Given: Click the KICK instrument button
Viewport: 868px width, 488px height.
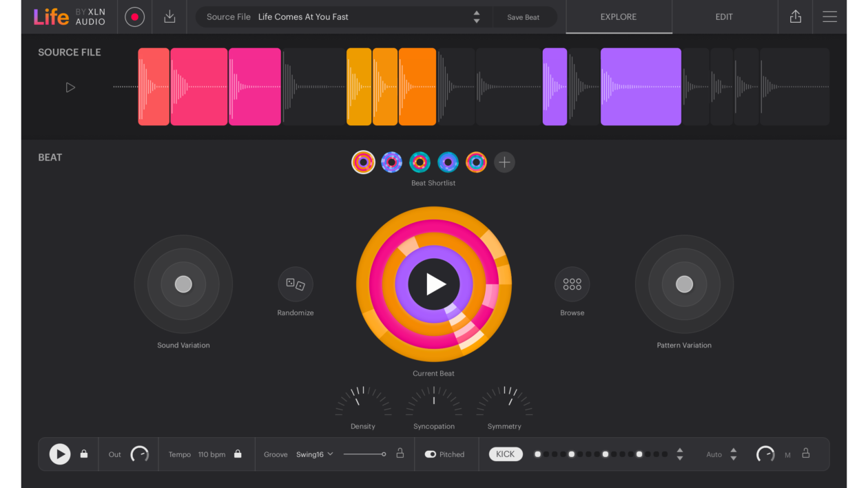Looking at the screenshot, I should (506, 454).
